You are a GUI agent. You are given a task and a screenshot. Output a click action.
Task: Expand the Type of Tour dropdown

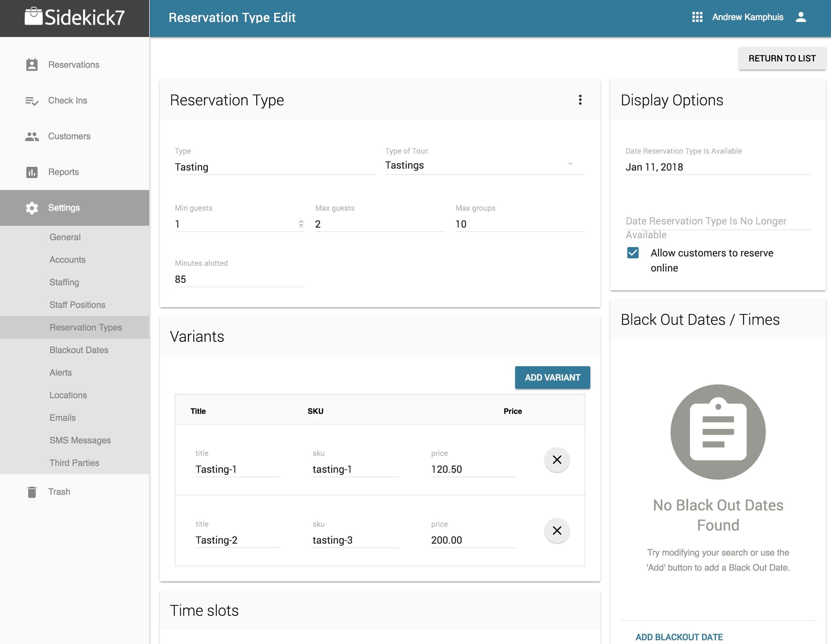[570, 164]
